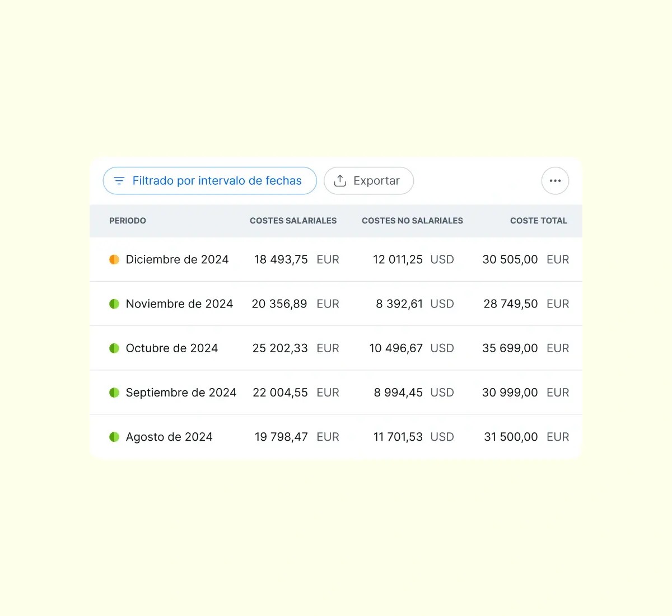Open the date range filter
The width and height of the screenshot is (672, 616).
pyautogui.click(x=209, y=181)
